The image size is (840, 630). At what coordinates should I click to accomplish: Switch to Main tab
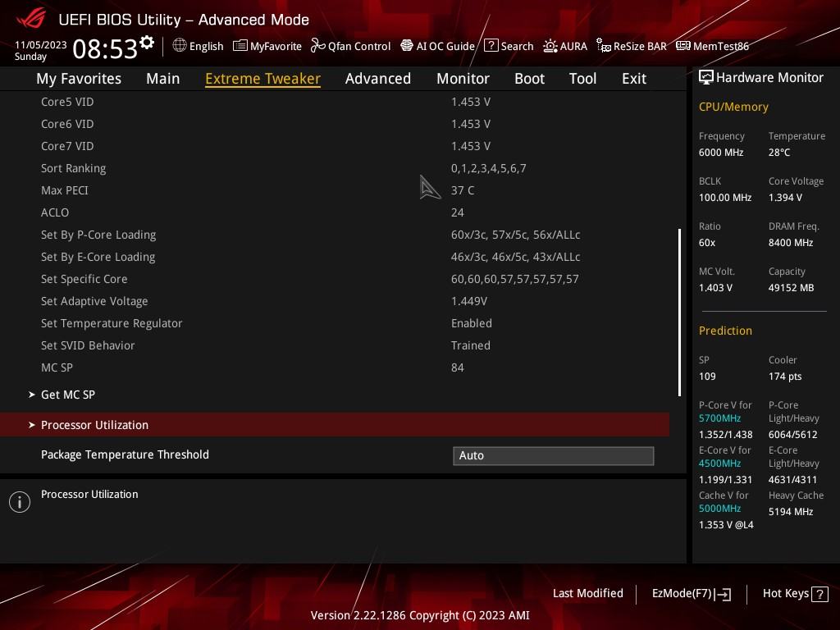pyautogui.click(x=163, y=78)
